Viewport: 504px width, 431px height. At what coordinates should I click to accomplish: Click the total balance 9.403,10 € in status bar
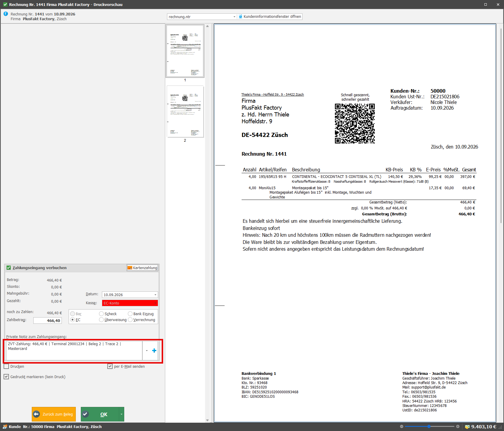tap(484, 427)
